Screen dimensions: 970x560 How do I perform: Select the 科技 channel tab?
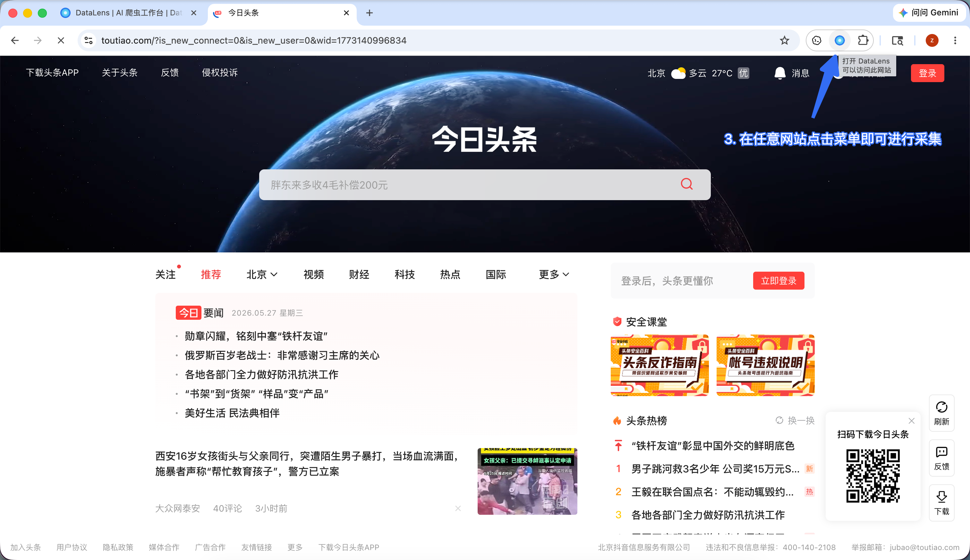pyautogui.click(x=404, y=274)
